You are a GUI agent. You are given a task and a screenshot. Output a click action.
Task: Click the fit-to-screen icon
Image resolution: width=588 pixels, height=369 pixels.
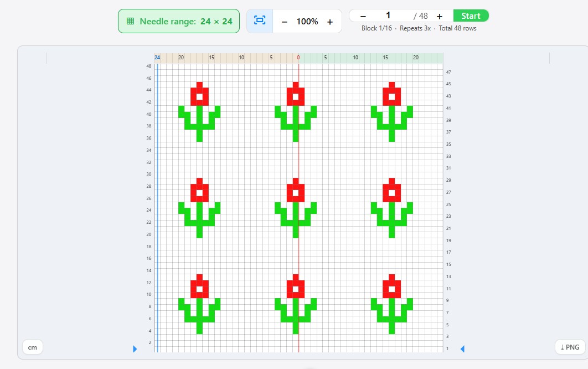pos(260,21)
